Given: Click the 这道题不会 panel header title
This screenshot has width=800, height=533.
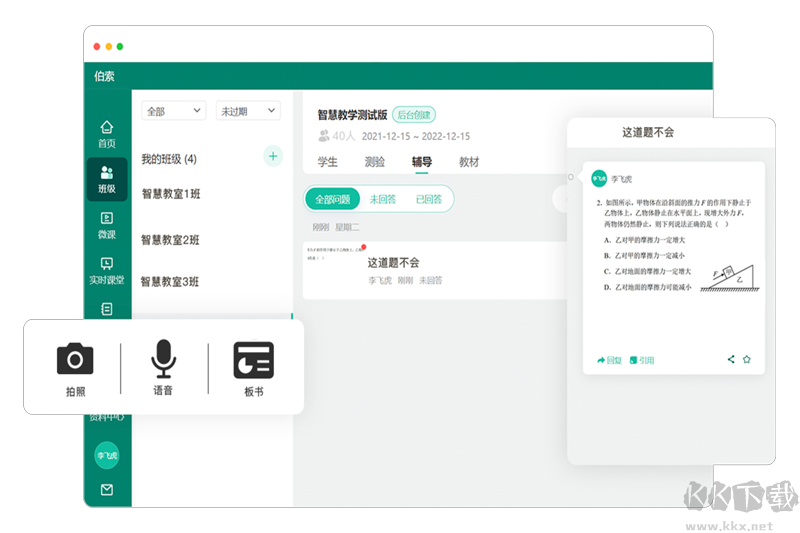Looking at the screenshot, I should [648, 133].
